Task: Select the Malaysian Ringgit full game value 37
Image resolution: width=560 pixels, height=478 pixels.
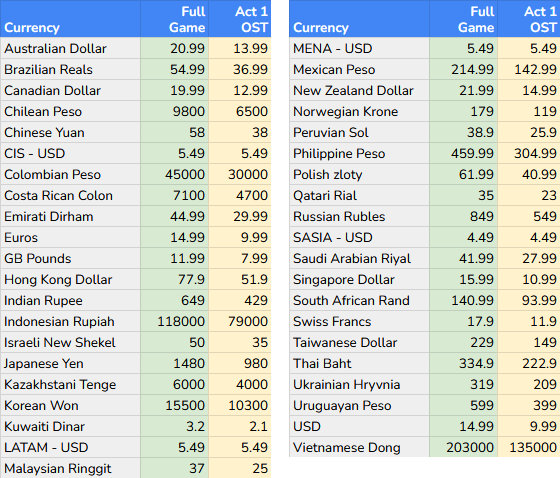Action: click(174, 468)
